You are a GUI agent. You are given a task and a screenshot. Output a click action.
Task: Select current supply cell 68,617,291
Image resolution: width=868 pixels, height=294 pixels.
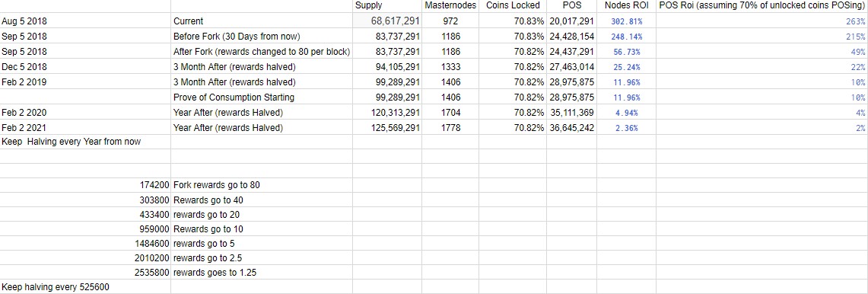388,21
